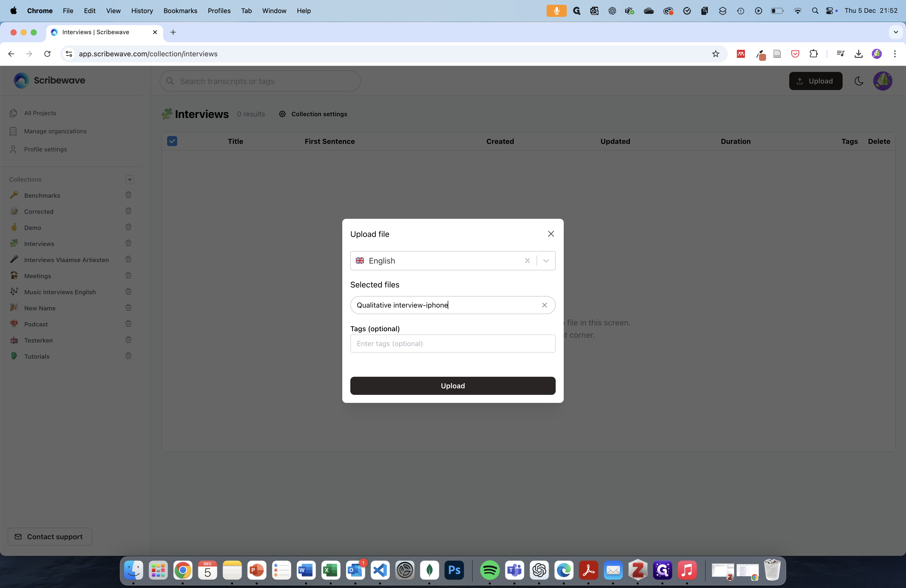Open Profile settings
906x588 pixels.
click(x=45, y=149)
